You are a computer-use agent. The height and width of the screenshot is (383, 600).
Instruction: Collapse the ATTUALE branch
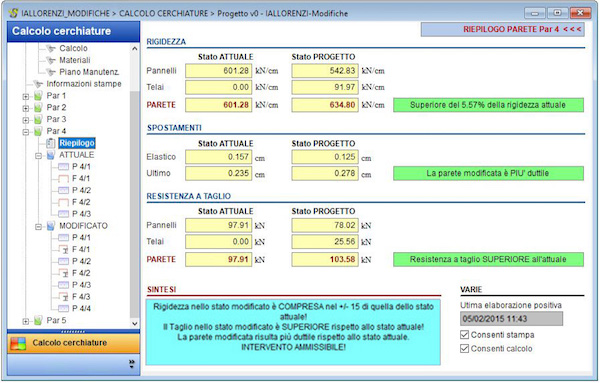click(38, 156)
